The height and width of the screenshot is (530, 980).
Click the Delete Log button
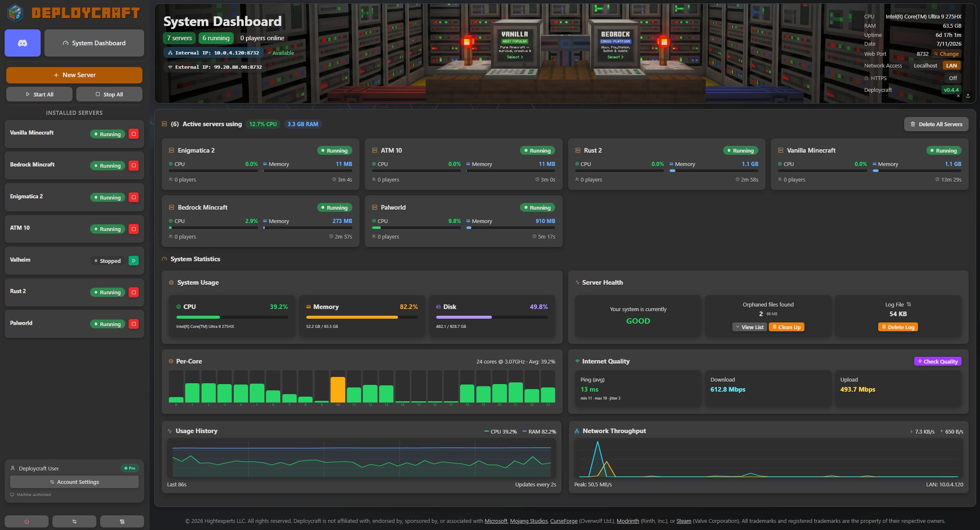coord(898,327)
